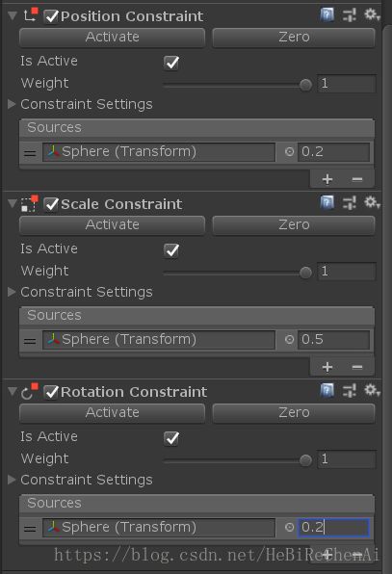Adjust the Scale Constraint Weight slider handle
The image size is (392, 574).
coord(305,273)
